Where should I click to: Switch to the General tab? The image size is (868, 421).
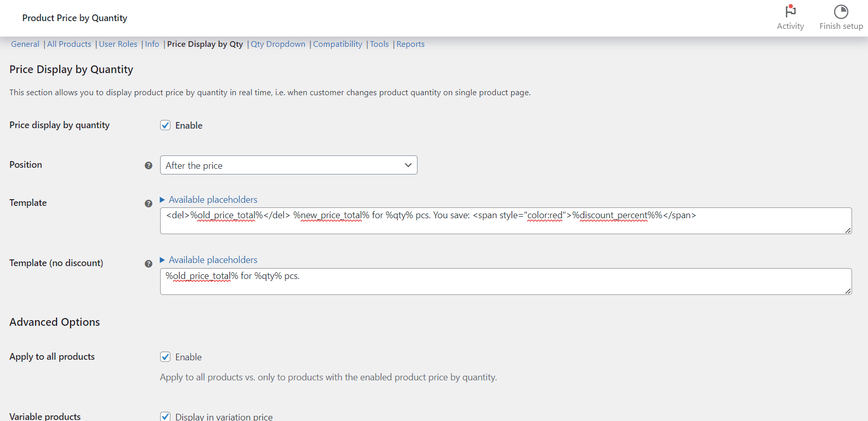click(x=25, y=44)
